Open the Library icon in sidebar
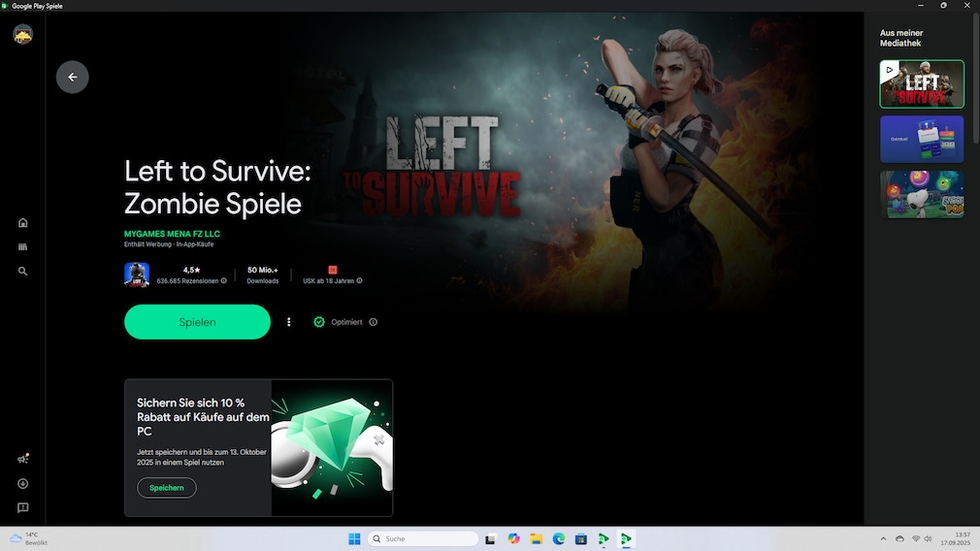The height and width of the screenshot is (551, 980). pos(22,247)
